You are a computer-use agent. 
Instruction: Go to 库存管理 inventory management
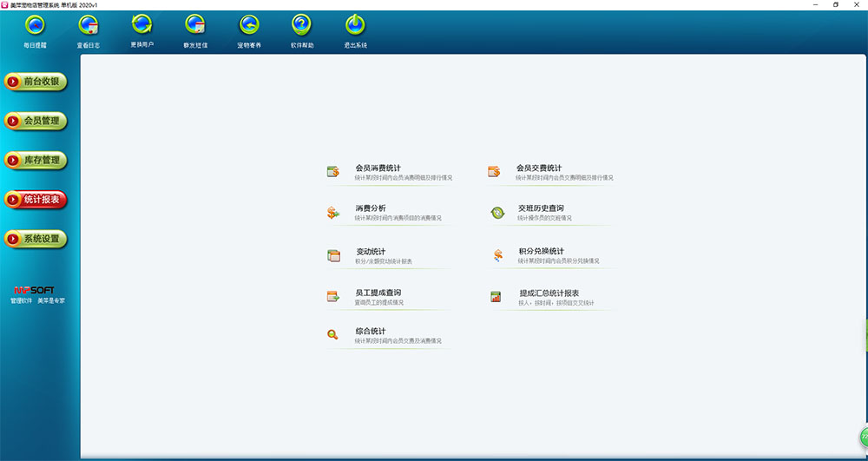(x=36, y=160)
